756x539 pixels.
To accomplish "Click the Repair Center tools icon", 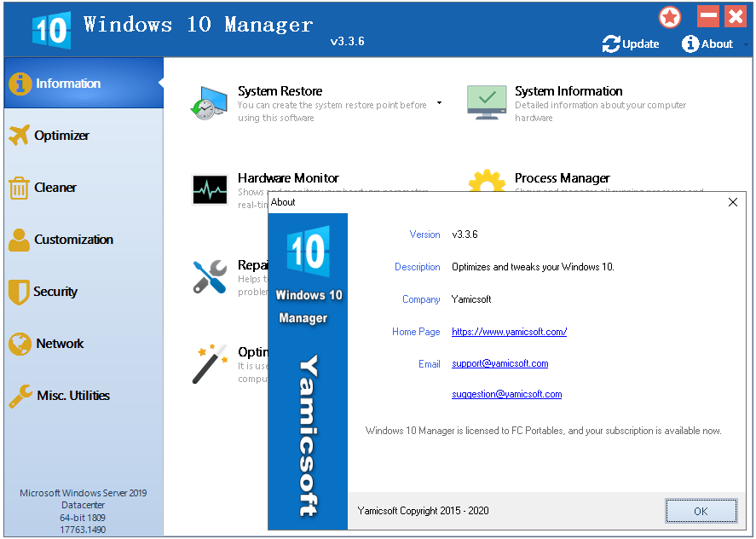I will click(210, 277).
